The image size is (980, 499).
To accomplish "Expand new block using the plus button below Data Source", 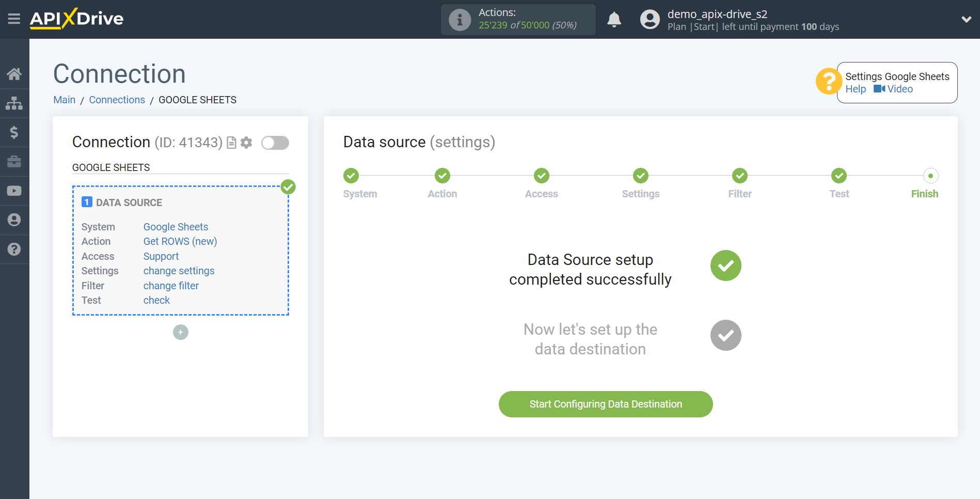I will coord(180,332).
